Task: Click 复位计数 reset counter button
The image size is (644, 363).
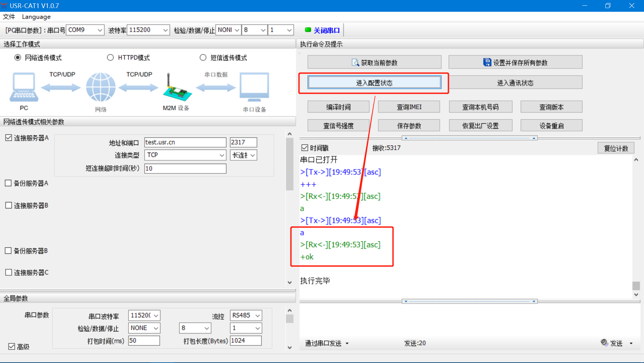Action: click(x=616, y=148)
